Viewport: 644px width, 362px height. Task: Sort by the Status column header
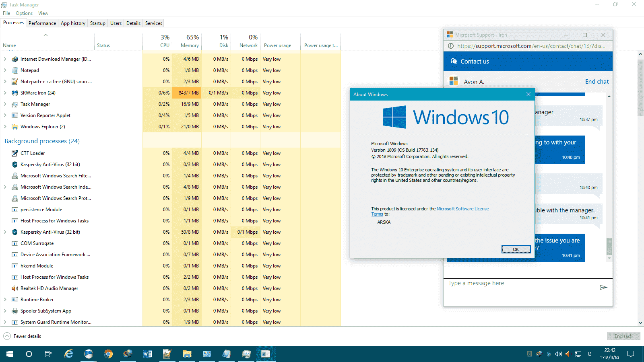[118, 41]
